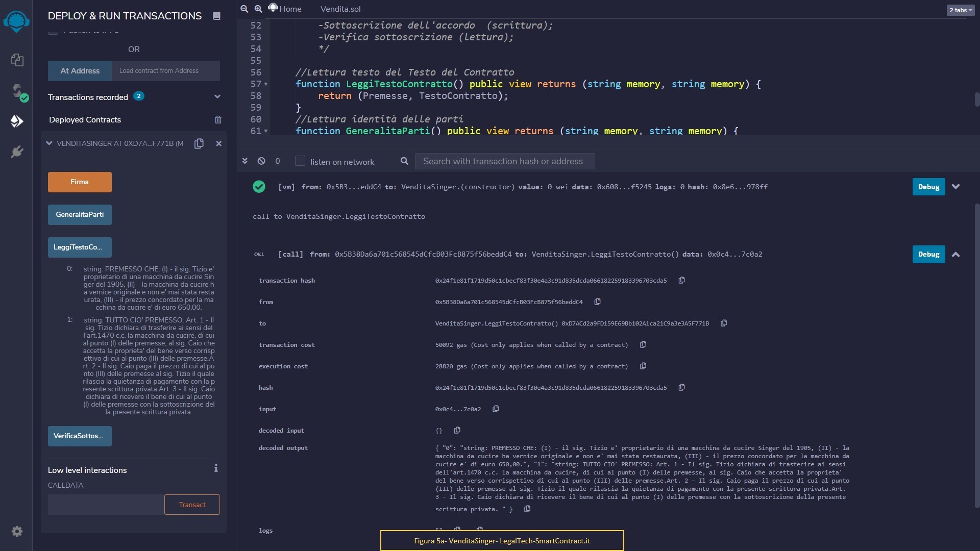Copy the hash row value
This screenshot has height=551, width=980.
(x=681, y=387)
